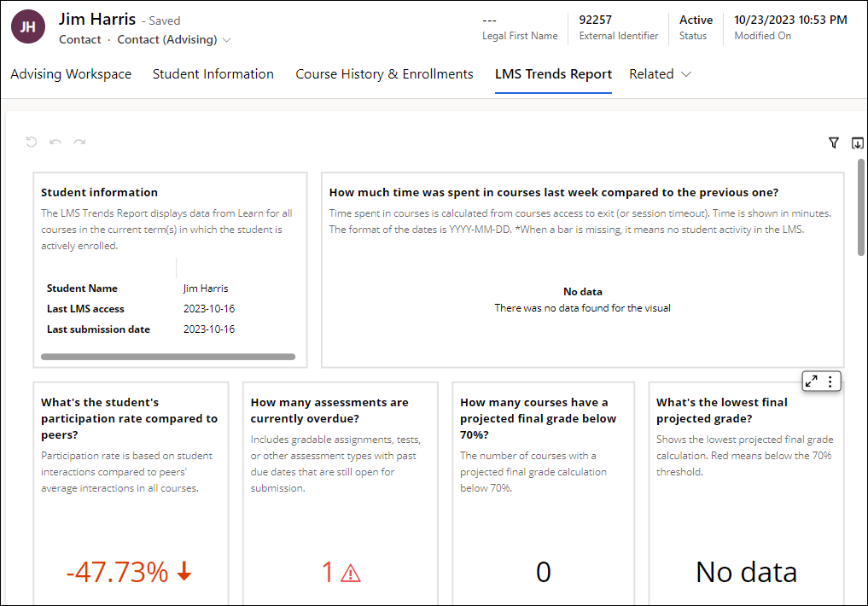Click the -47.73% participation rate value

click(x=118, y=572)
